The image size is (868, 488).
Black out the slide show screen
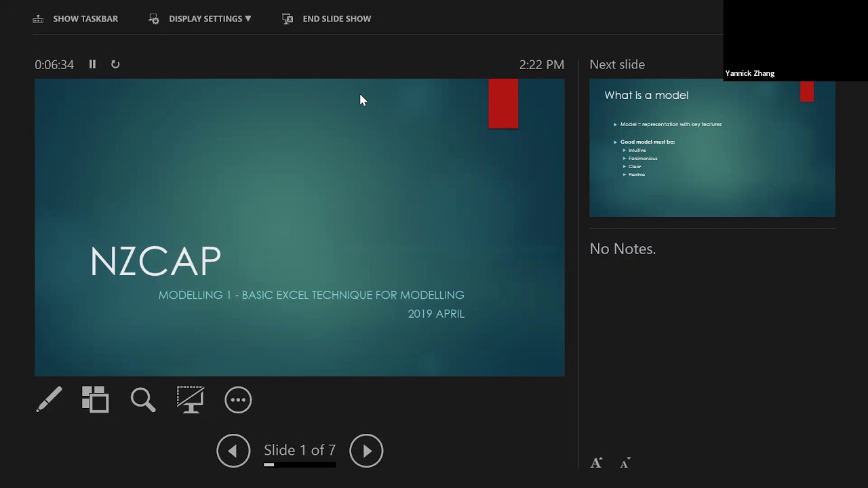(x=191, y=400)
